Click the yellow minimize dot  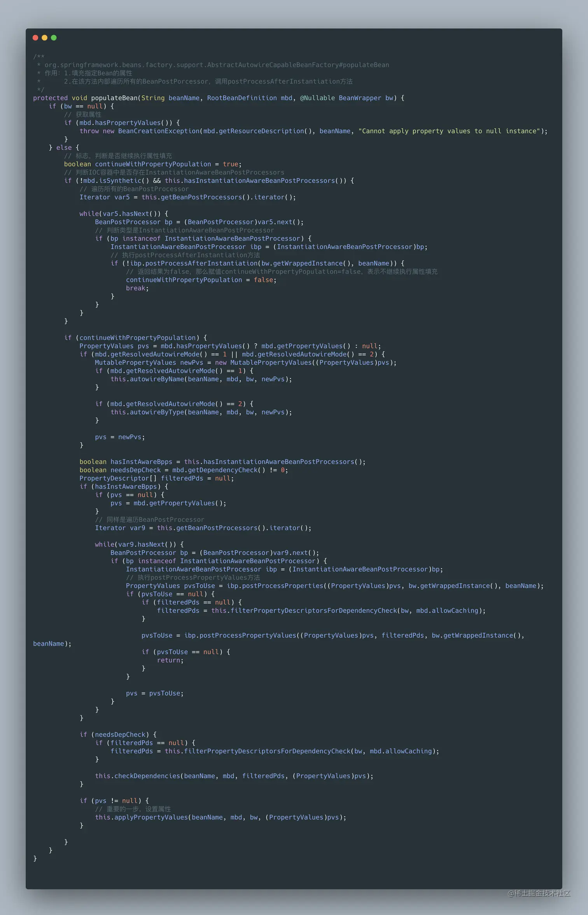coord(44,38)
